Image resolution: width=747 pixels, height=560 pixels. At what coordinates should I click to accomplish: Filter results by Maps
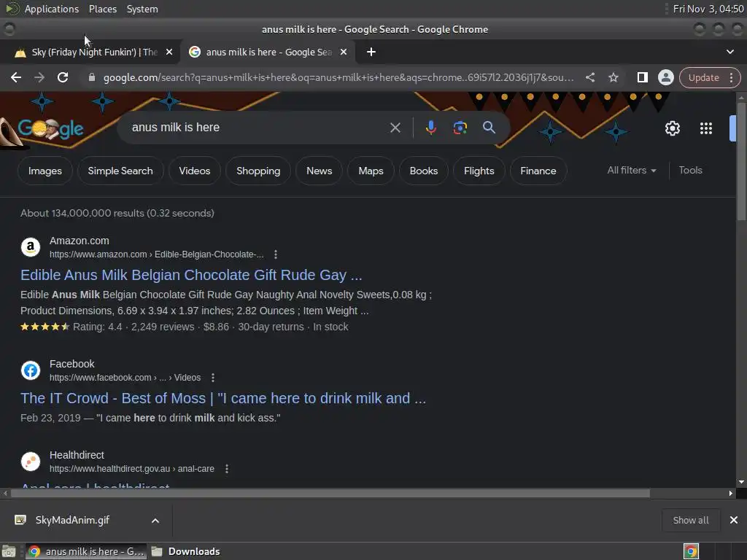coord(371,171)
